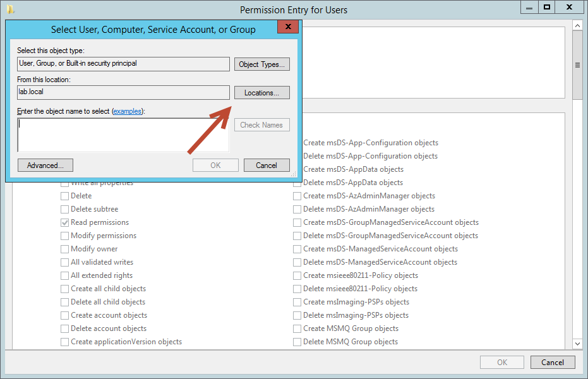The image size is (588, 379).
Task: Cancel the Select User dialog
Action: click(267, 165)
